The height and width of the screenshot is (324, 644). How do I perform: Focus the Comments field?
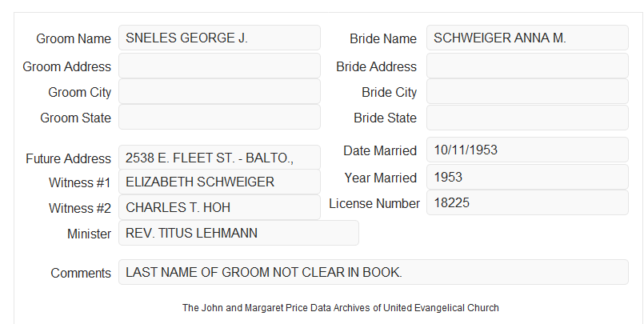click(x=374, y=272)
